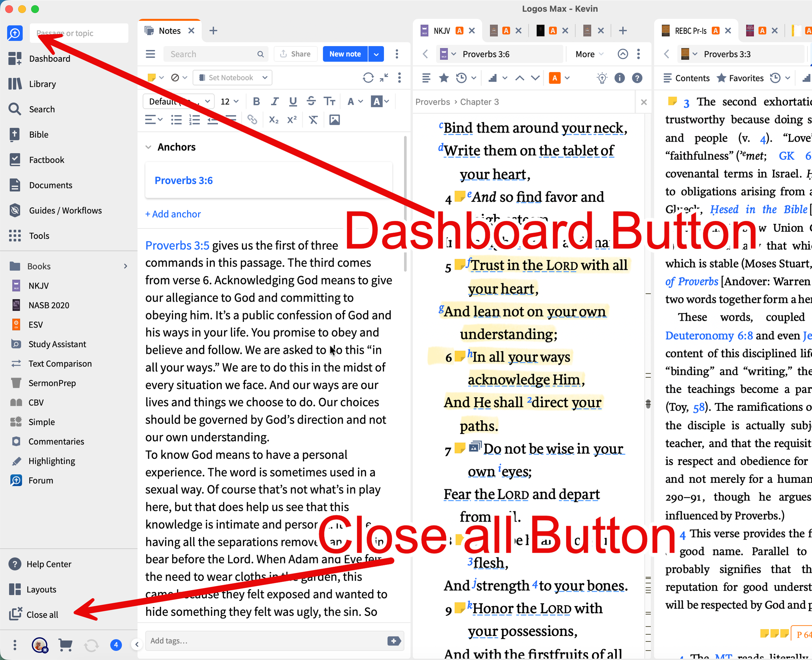812x660 pixels.
Task: Click the New note button
Action: pyautogui.click(x=345, y=54)
